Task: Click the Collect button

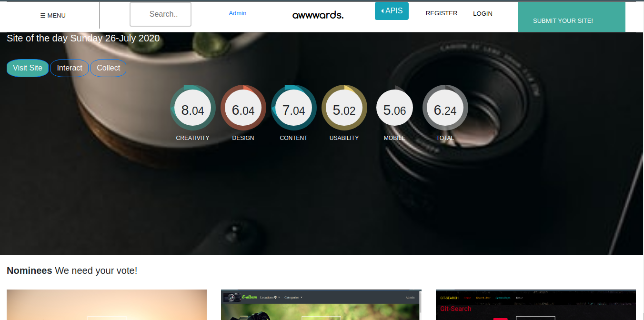Action: (108, 68)
